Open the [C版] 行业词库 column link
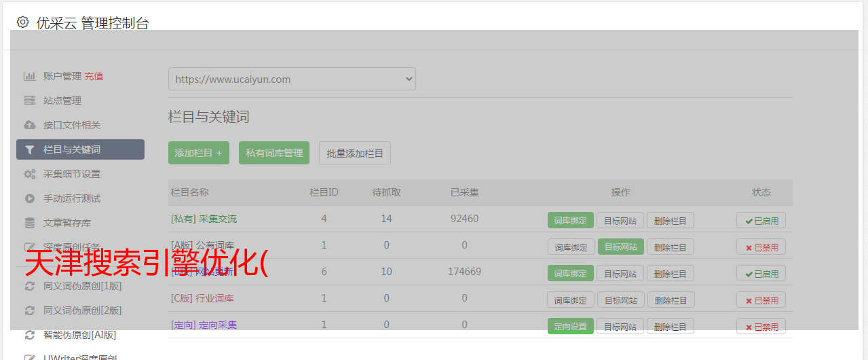Viewport: 868px width, 360px height. pos(203,298)
